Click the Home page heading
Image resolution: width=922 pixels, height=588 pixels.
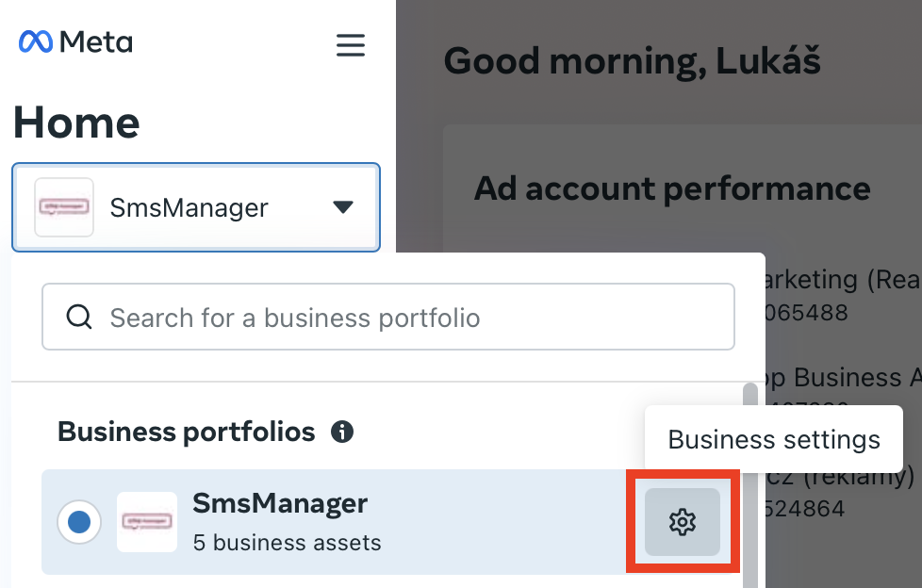pos(76,122)
